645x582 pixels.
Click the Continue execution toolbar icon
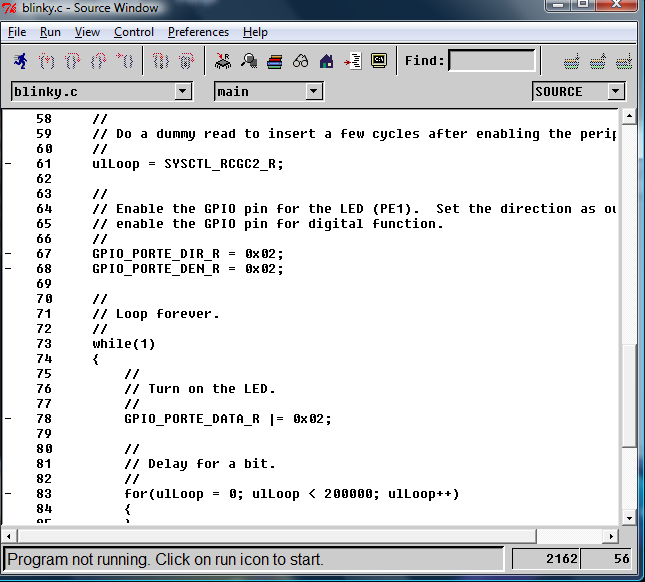coord(125,61)
